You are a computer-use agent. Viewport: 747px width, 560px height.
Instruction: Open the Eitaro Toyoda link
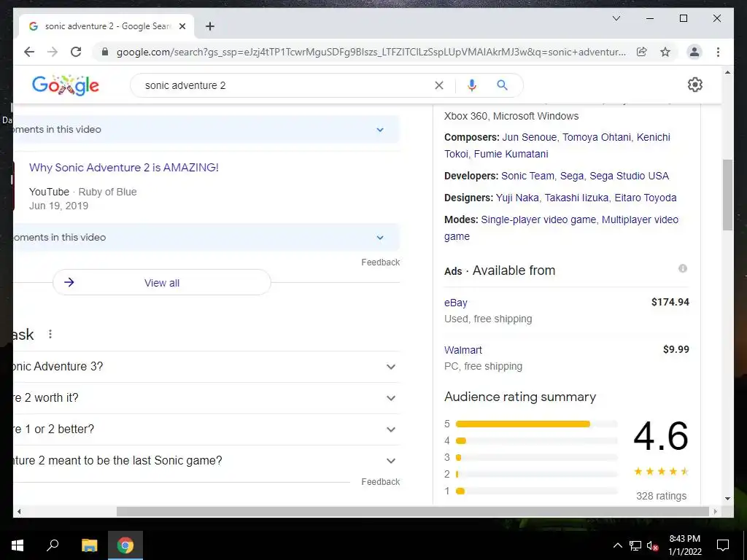646,198
